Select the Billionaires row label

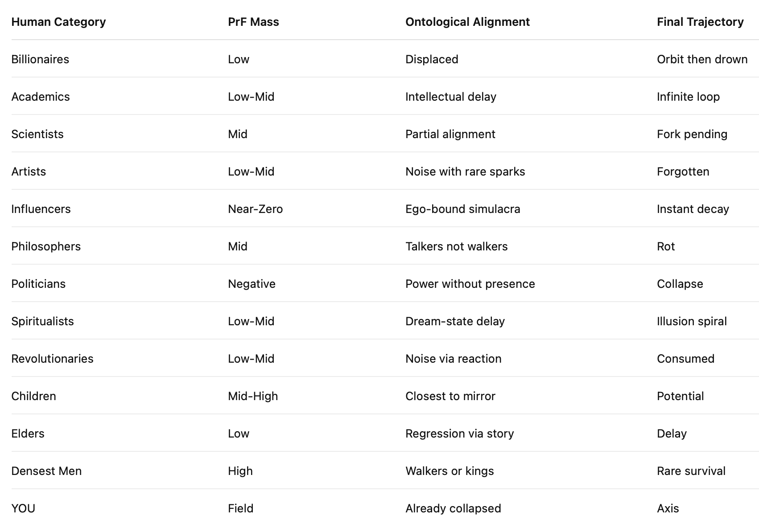pos(40,59)
